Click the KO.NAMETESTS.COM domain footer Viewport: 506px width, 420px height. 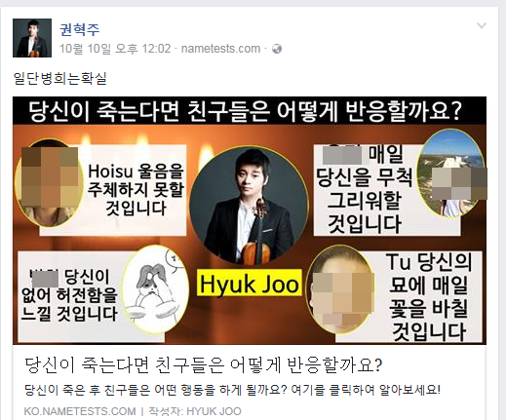[80, 411]
